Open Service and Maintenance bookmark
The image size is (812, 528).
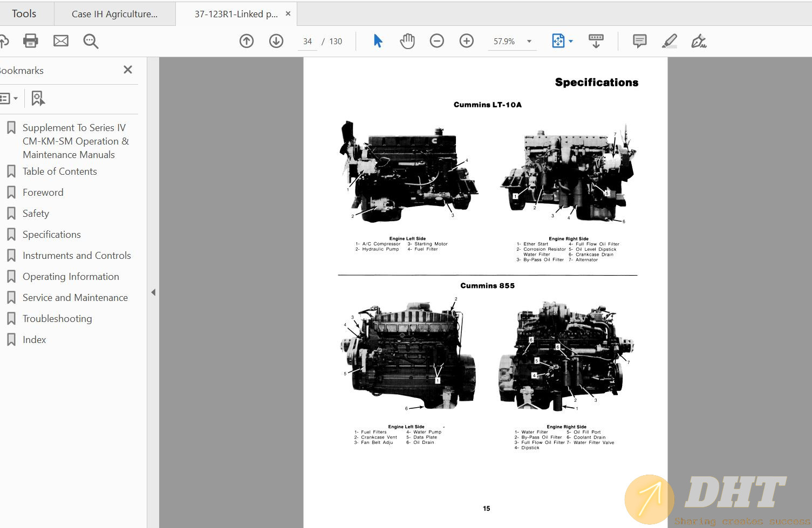coord(75,298)
